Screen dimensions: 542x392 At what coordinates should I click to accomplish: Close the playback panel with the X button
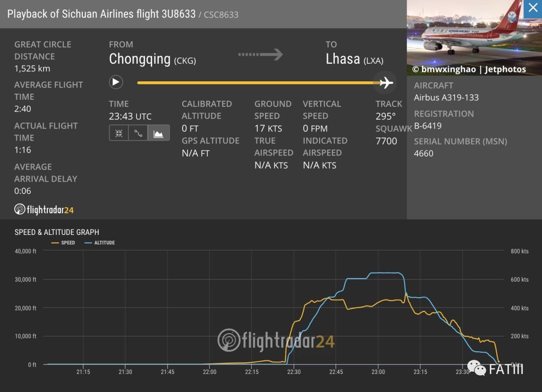(x=532, y=9)
